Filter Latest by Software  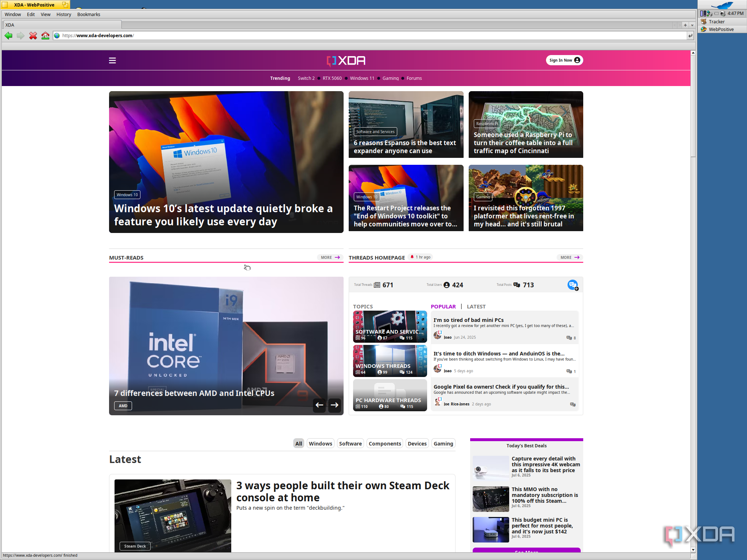pyautogui.click(x=350, y=444)
